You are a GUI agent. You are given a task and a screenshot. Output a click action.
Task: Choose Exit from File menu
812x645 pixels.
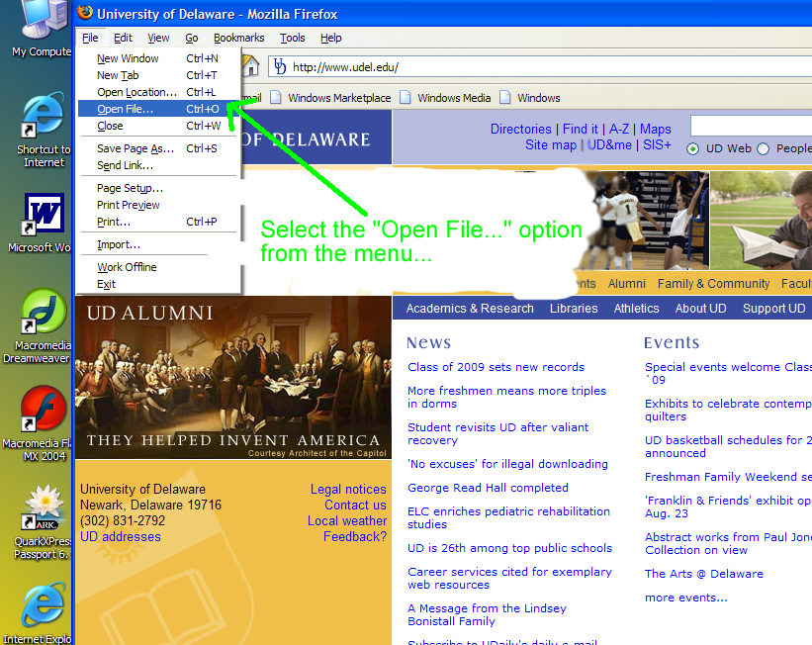pos(159,285)
